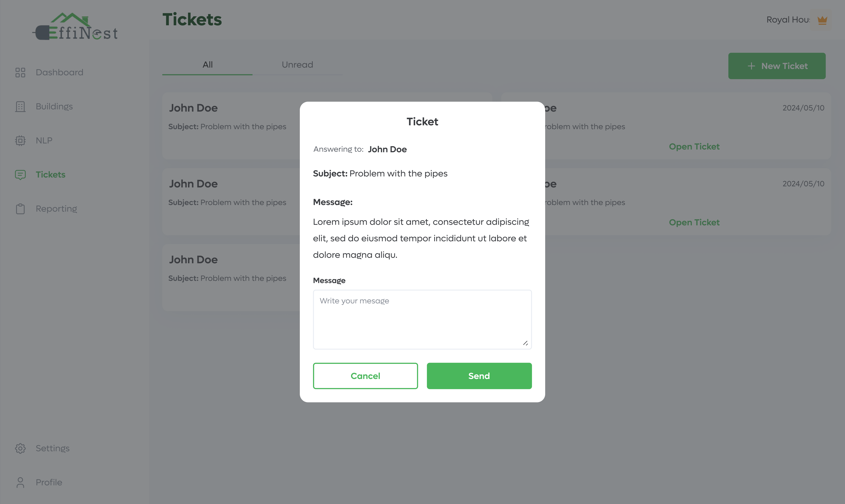
Task: Go to Buildings in sidebar
Action: [x=54, y=107]
